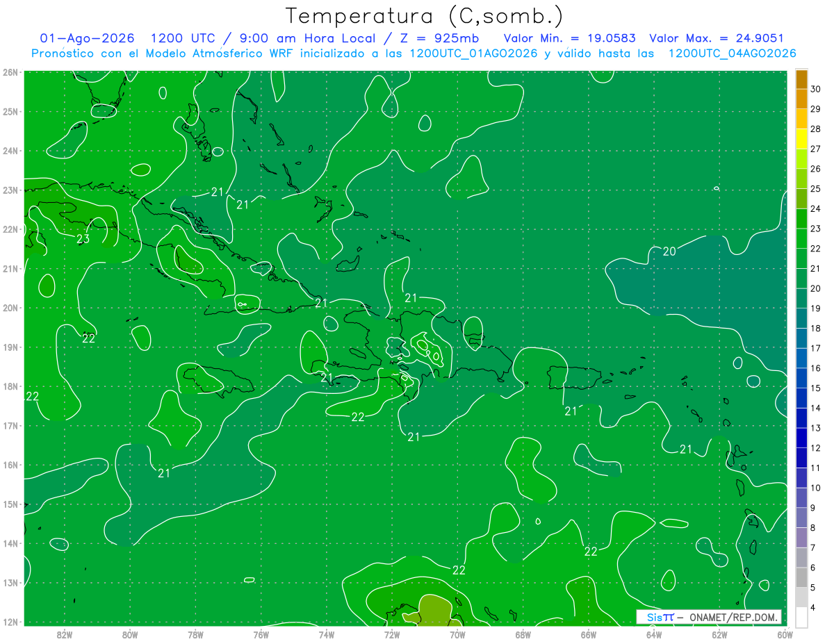Select the WRF model 'Pronóstico' description line

tap(414, 53)
